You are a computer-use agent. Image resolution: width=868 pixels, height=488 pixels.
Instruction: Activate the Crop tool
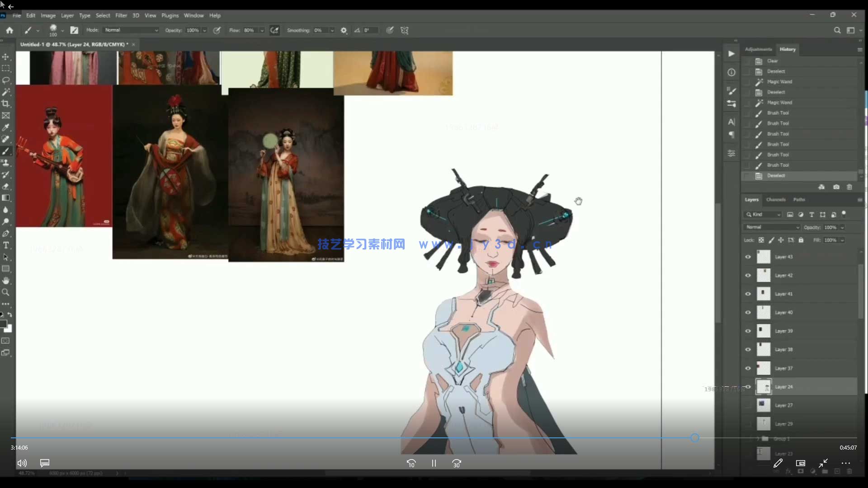6,103
